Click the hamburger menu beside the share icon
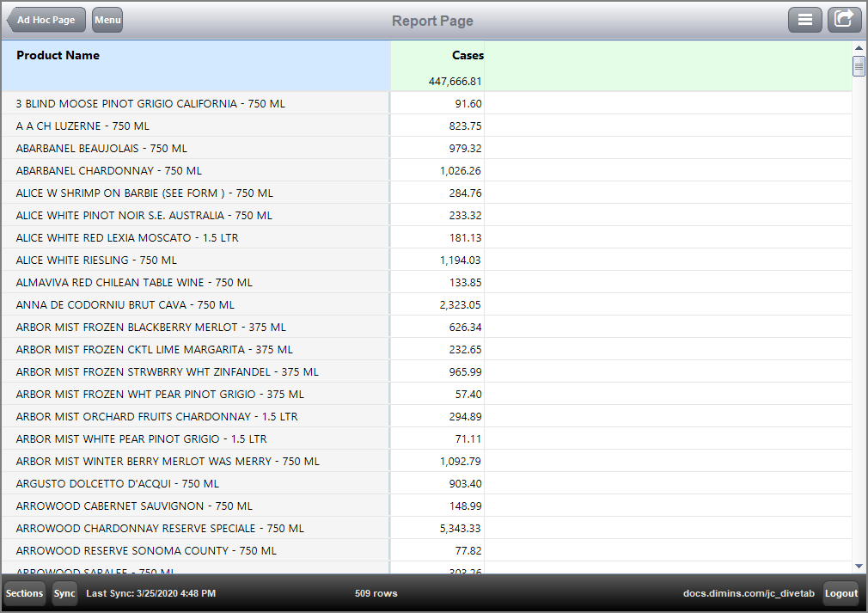Viewport: 868px width, 613px height. pyautogui.click(x=805, y=19)
